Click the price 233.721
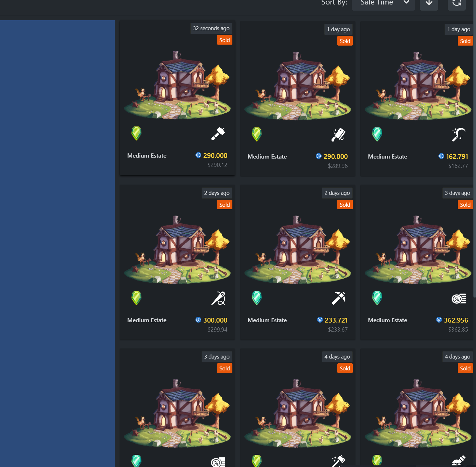Screen dimensions: 476x467 tap(336, 320)
